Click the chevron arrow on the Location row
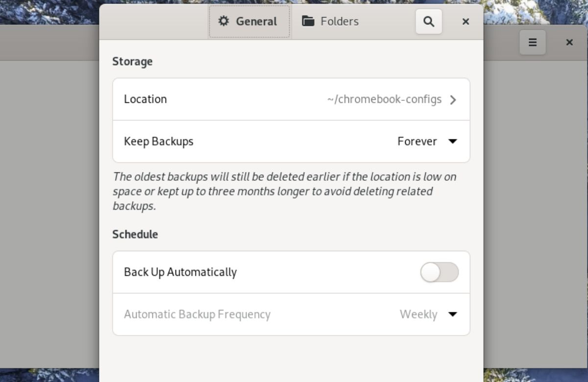Image resolution: width=588 pixels, height=382 pixels. 453,99
